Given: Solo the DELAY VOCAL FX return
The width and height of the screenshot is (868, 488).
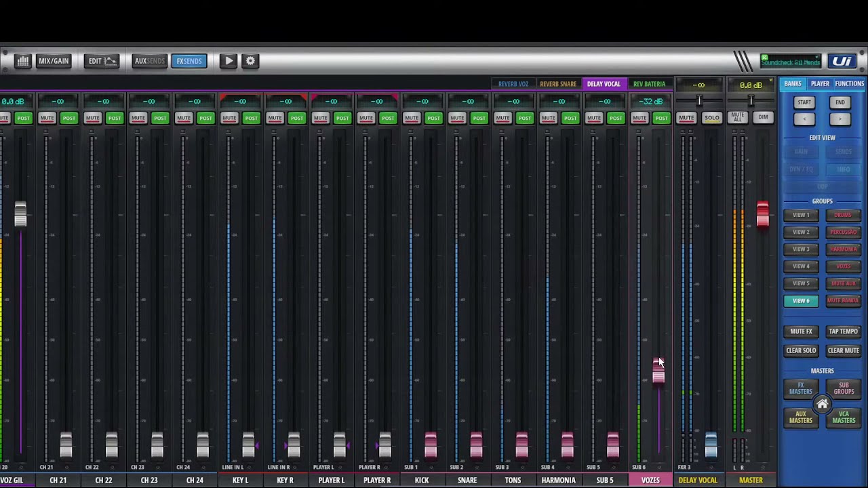Looking at the screenshot, I should (711, 118).
